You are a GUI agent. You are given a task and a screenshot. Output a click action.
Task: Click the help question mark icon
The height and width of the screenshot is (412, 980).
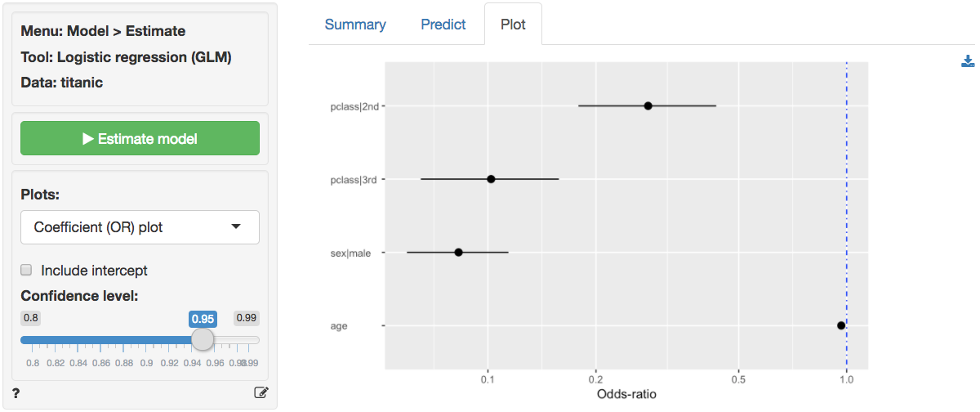point(16,393)
